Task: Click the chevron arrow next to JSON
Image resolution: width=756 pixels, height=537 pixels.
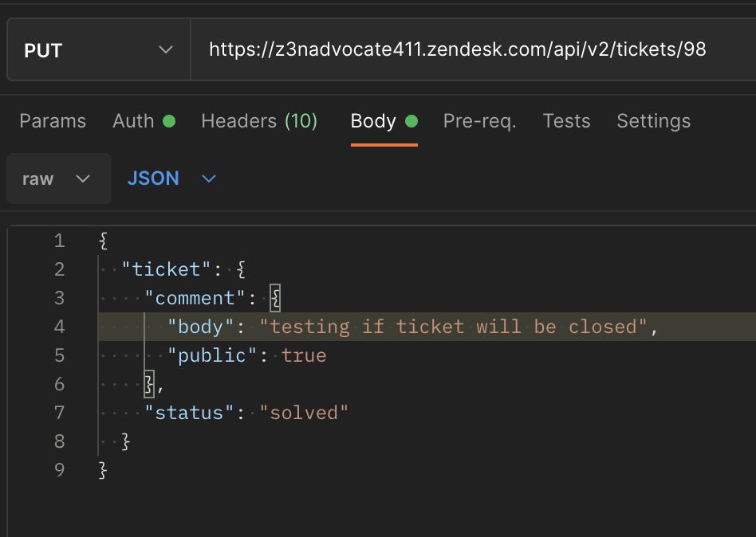Action: [x=209, y=178]
